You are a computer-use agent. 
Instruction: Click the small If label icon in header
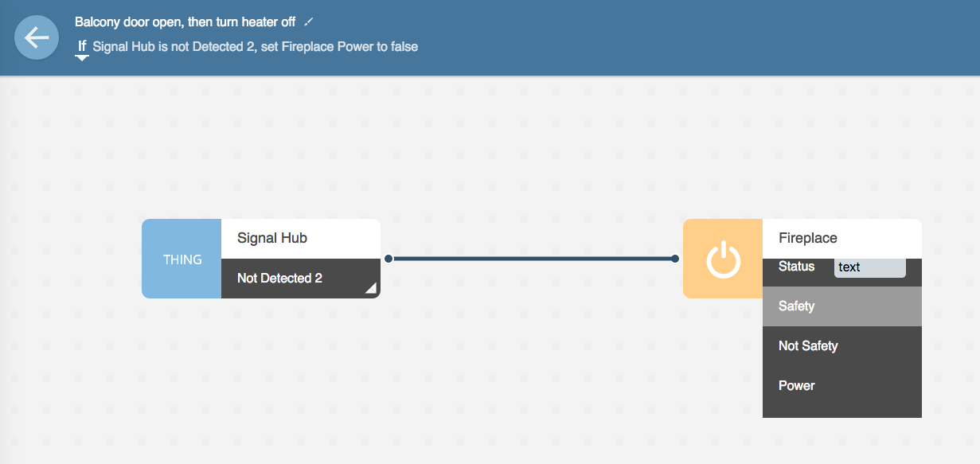[81, 45]
